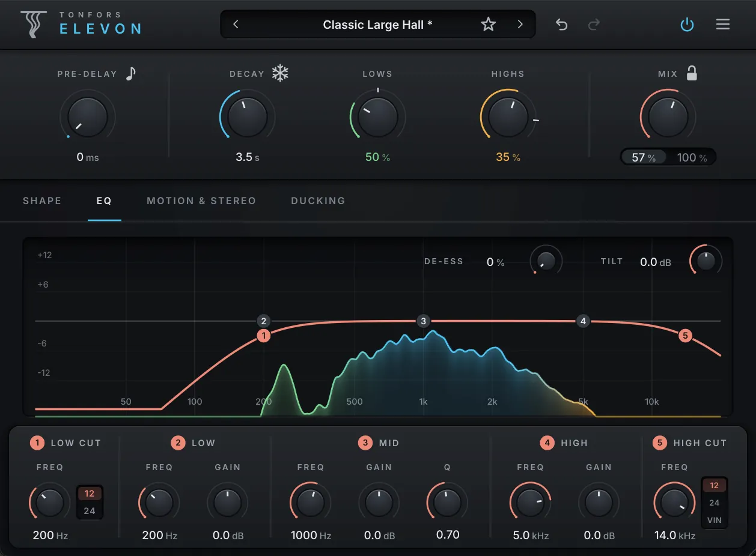
Task: Set High Cut slope to 24
Action: coord(715,503)
